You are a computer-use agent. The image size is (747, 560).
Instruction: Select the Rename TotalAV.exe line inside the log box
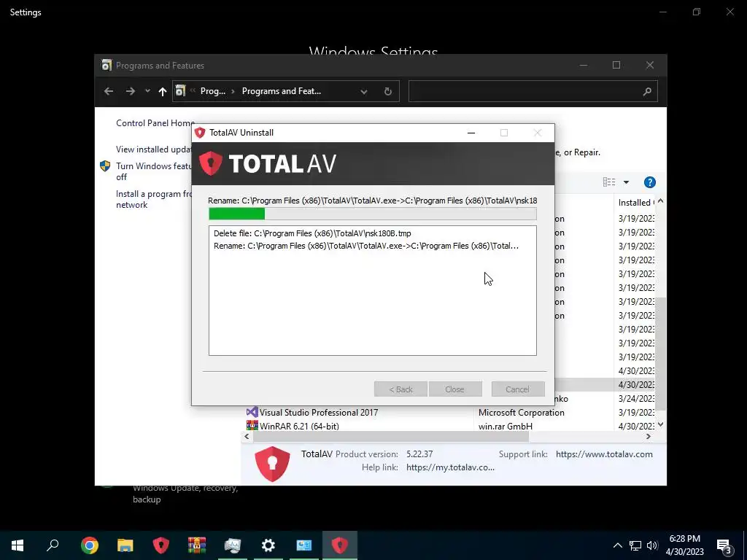(x=366, y=246)
